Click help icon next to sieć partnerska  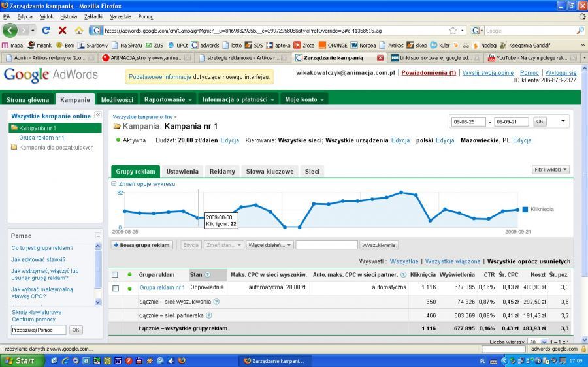(209, 315)
